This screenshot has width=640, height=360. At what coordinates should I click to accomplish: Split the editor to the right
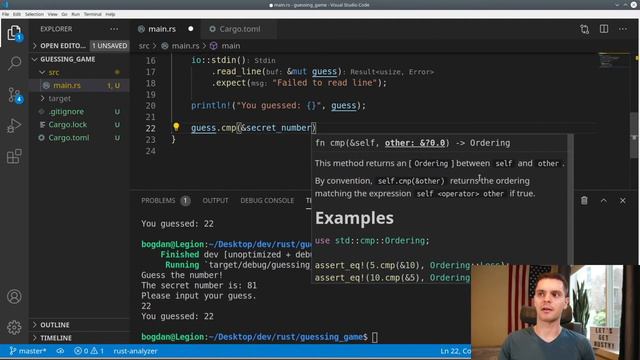click(604, 29)
